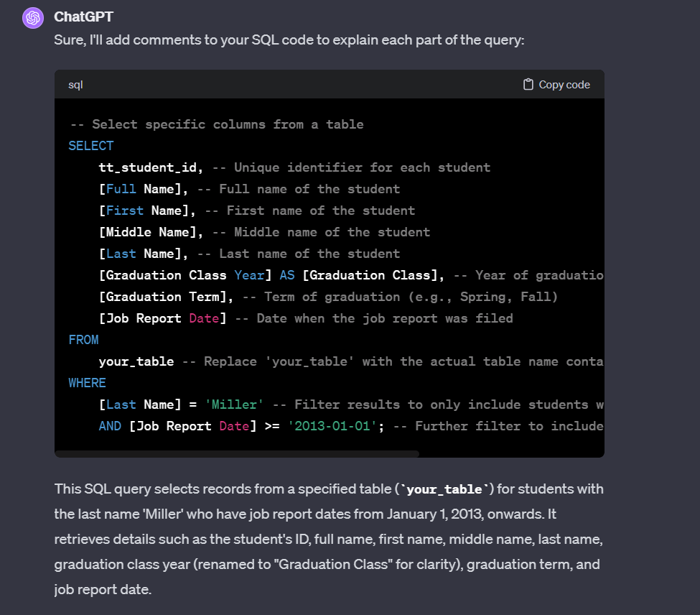This screenshot has height=615, width=700.
Task: Click the AND keyword in the WHERE clause
Action: click(x=110, y=426)
